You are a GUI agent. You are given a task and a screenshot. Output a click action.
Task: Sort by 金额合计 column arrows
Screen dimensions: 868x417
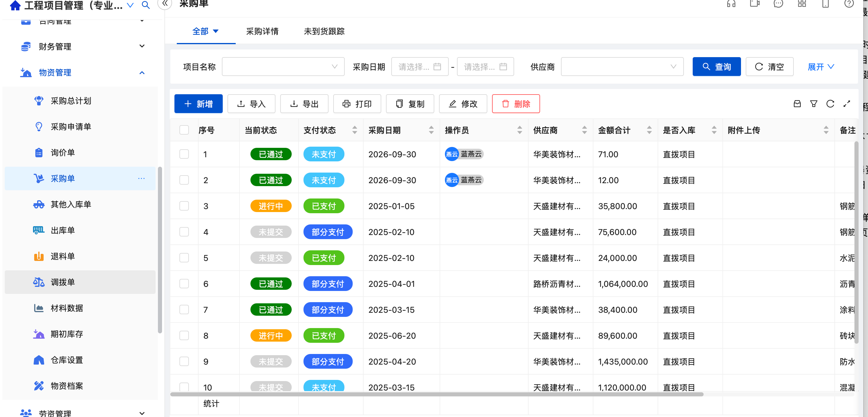point(649,130)
